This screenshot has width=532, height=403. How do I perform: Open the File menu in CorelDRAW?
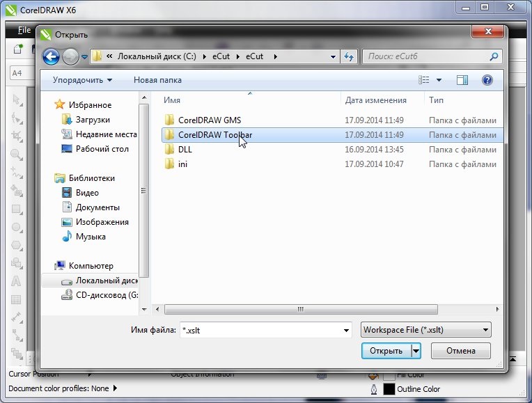click(x=24, y=30)
